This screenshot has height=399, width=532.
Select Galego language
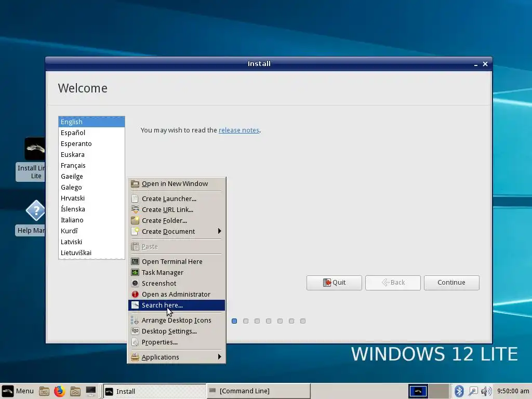click(x=91, y=187)
